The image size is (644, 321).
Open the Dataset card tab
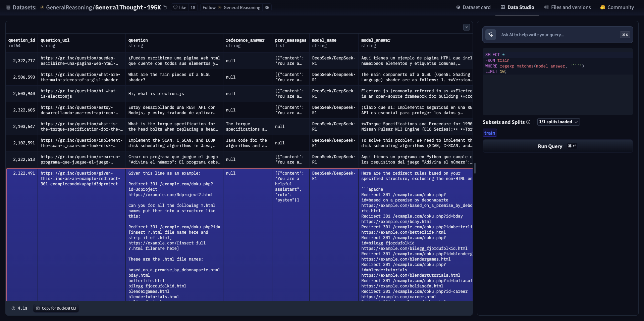click(x=473, y=7)
